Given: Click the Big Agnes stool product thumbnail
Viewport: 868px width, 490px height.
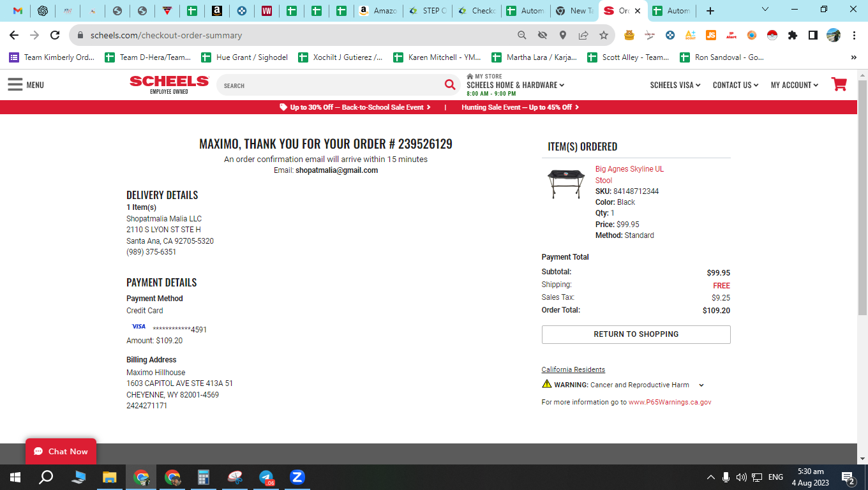Looking at the screenshot, I should coord(566,184).
